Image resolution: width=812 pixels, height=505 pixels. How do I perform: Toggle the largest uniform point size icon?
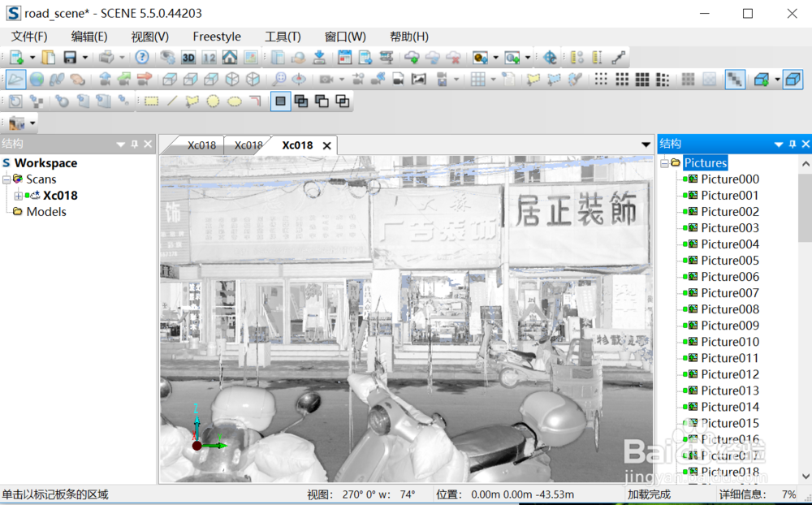click(642, 80)
